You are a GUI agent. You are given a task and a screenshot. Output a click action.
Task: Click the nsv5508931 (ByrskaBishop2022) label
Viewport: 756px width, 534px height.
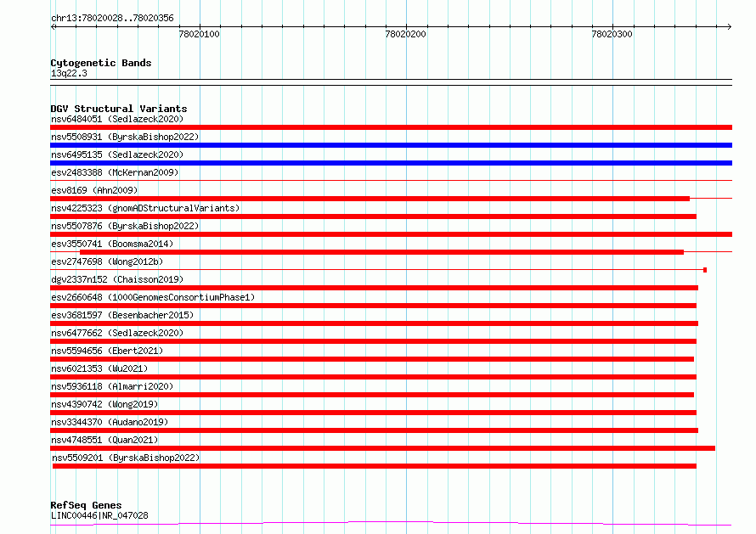point(125,137)
